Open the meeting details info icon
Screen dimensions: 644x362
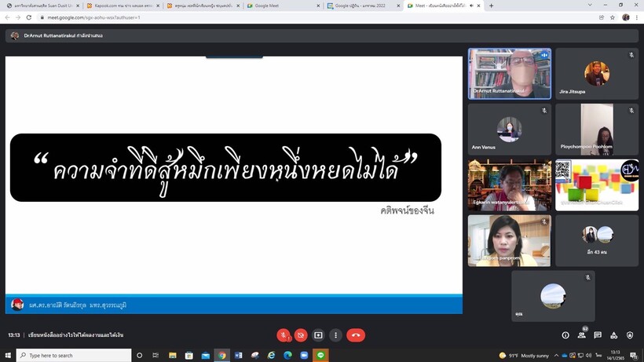pos(565,335)
